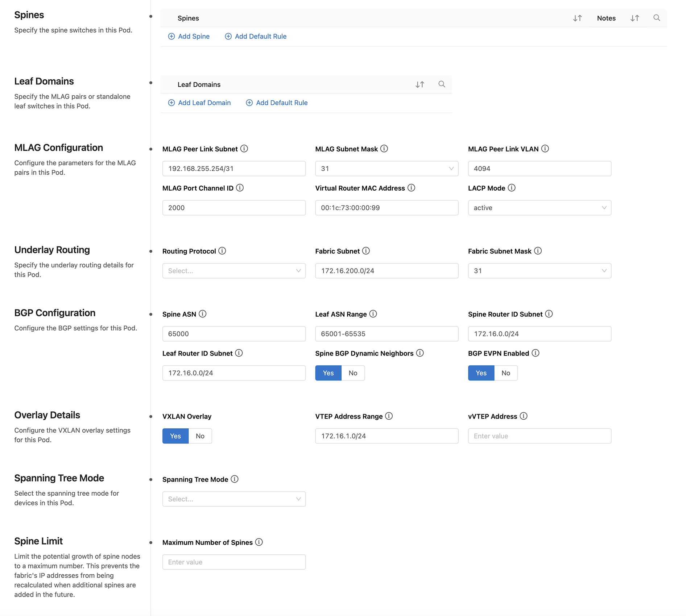This screenshot has height=616, width=686.
Task: Open the Spanning Tree Mode selector
Action: click(234, 499)
